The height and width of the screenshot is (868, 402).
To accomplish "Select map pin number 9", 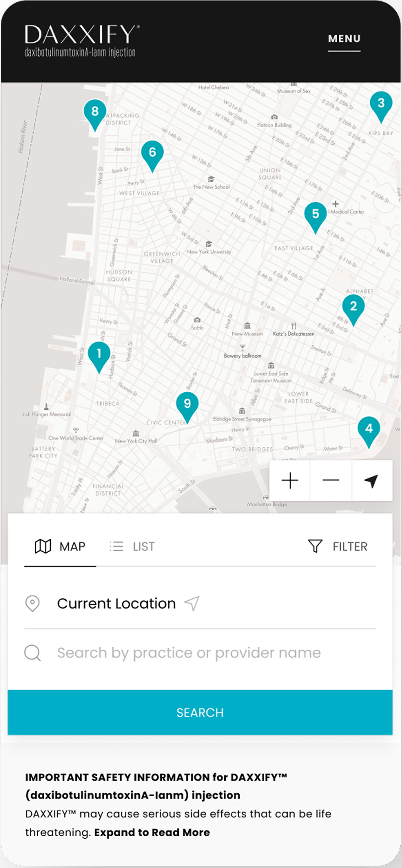I will 187,408.
